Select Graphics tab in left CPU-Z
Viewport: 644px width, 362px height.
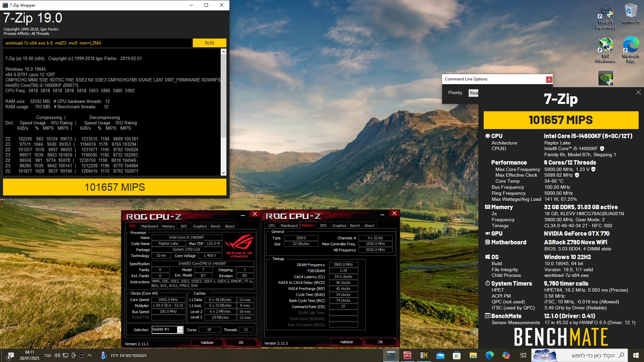pos(200,226)
